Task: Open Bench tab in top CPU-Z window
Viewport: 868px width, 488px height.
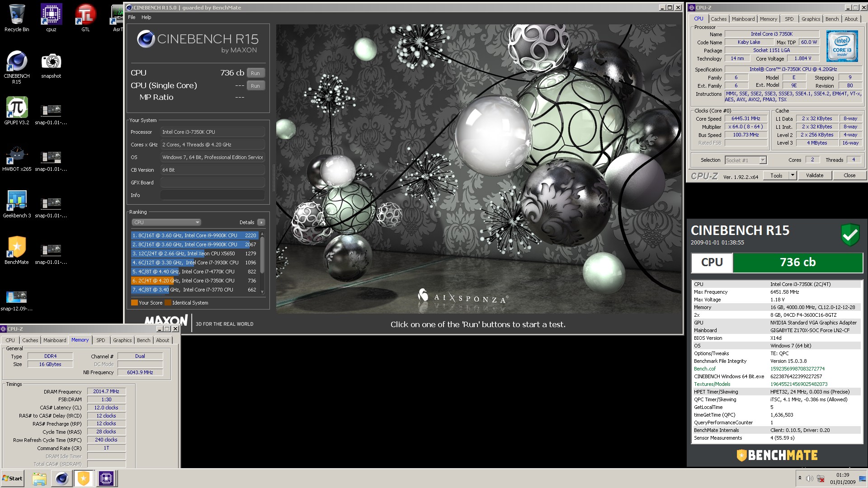Action: (832, 19)
